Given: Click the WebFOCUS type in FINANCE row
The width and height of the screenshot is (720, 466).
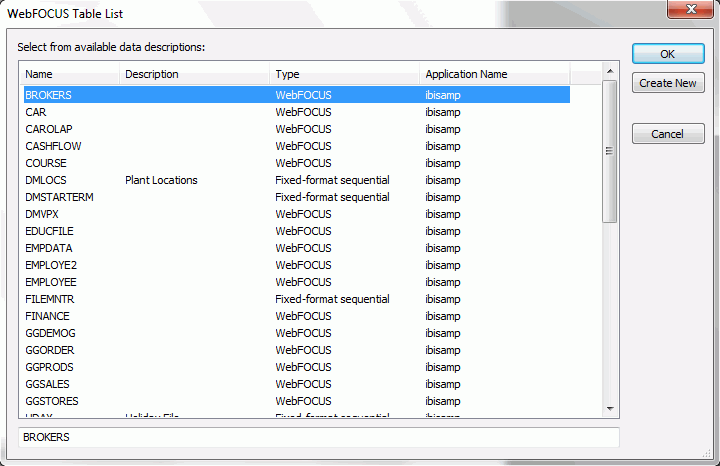Looking at the screenshot, I should coord(304,316).
